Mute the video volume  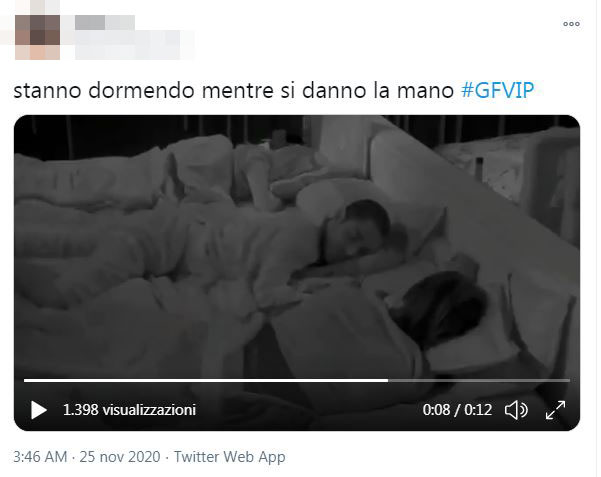[516, 410]
